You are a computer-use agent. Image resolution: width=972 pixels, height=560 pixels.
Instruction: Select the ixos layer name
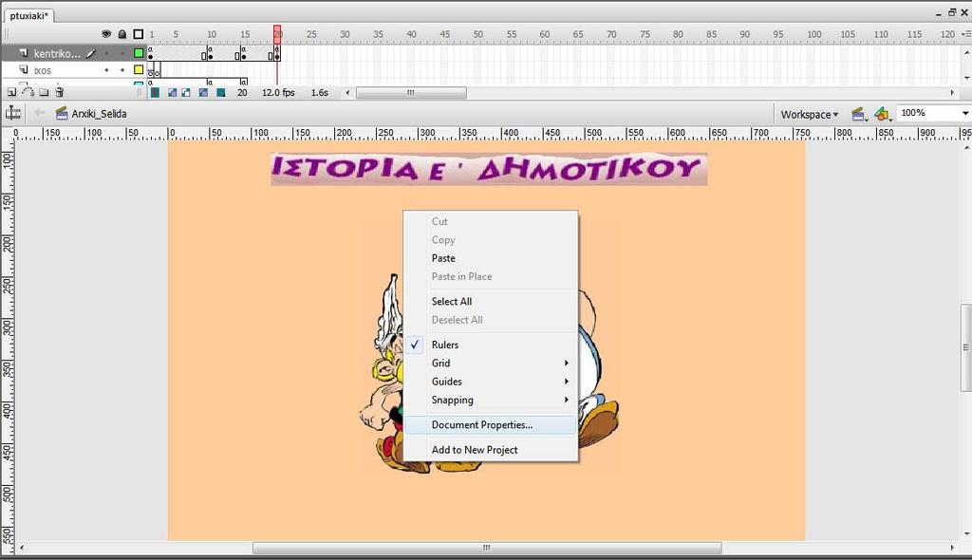[43, 70]
